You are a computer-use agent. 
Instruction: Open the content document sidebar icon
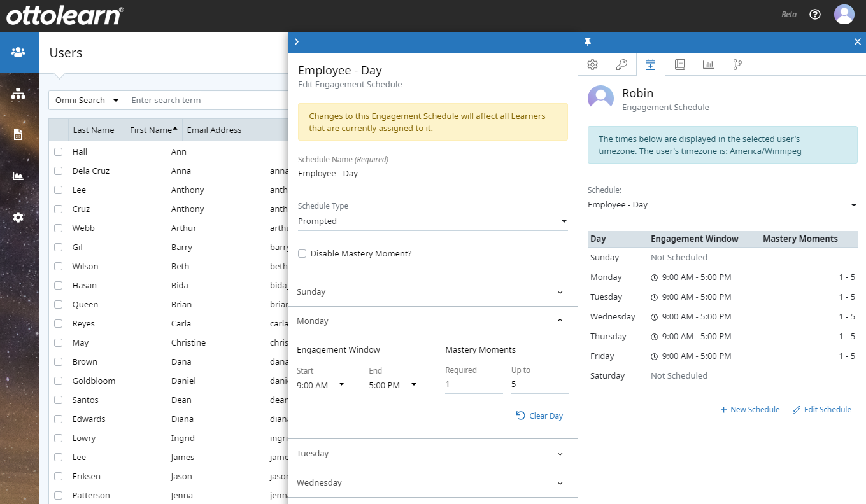(x=18, y=135)
